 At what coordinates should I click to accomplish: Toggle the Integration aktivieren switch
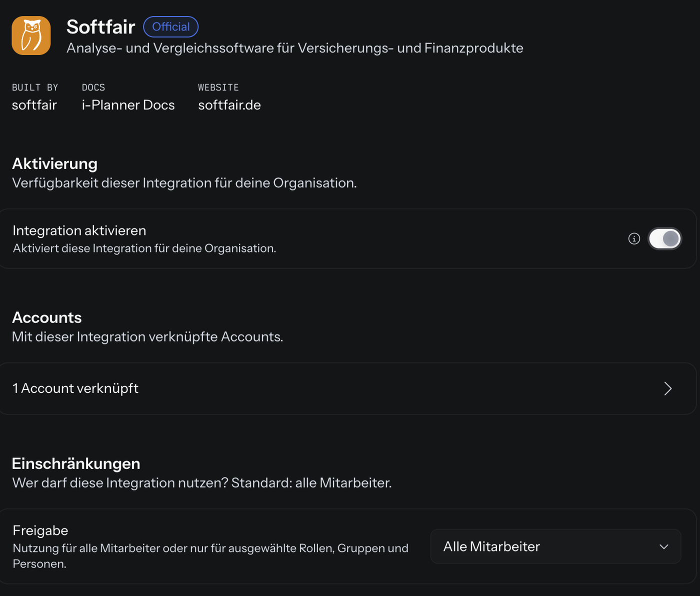[664, 238]
